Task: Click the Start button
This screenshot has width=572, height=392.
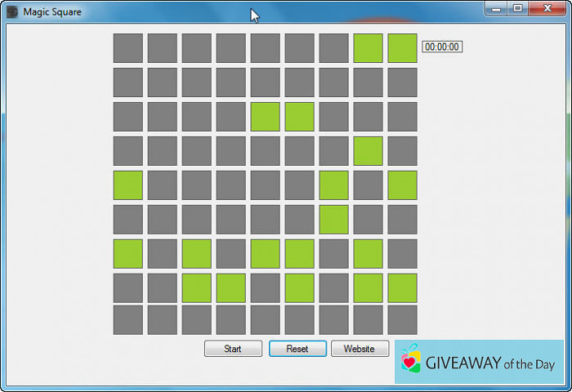Action: (x=233, y=349)
